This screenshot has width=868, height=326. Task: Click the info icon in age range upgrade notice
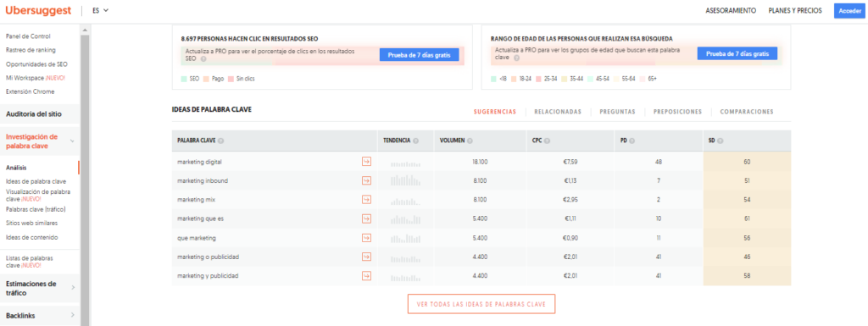coord(516,58)
